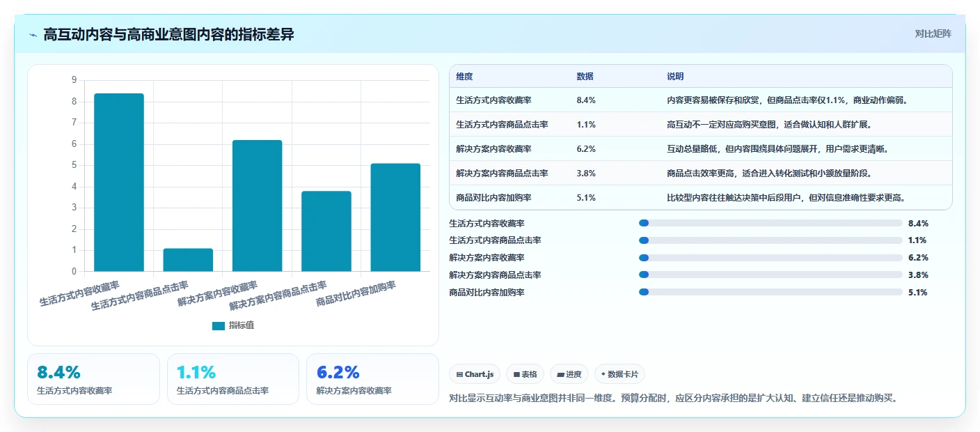The width and height of the screenshot is (980, 432).
Task: Open the 8.4% 生活方式内容收藏率 stat card
Action: 93,379
